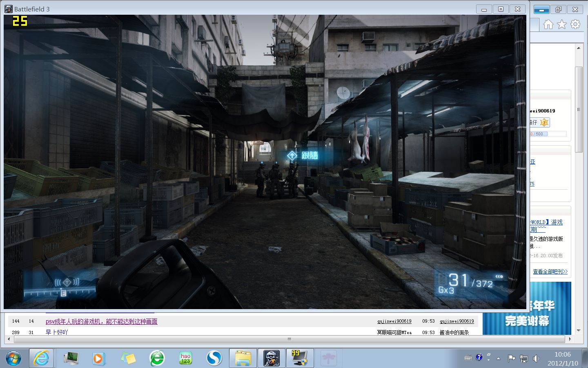
Task: Click the blue help question tray icon
Action: (479, 357)
